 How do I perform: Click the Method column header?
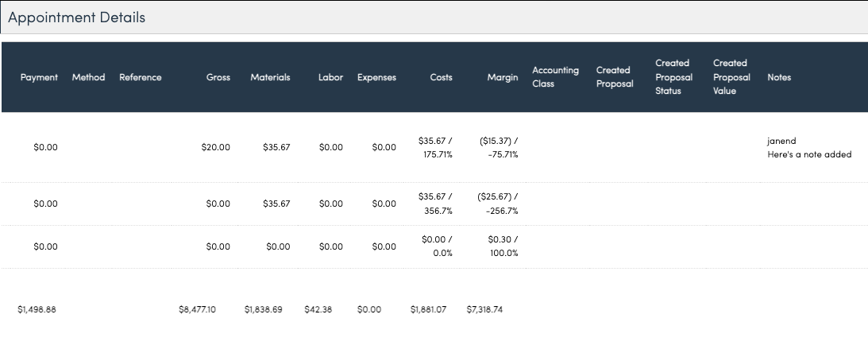(88, 77)
